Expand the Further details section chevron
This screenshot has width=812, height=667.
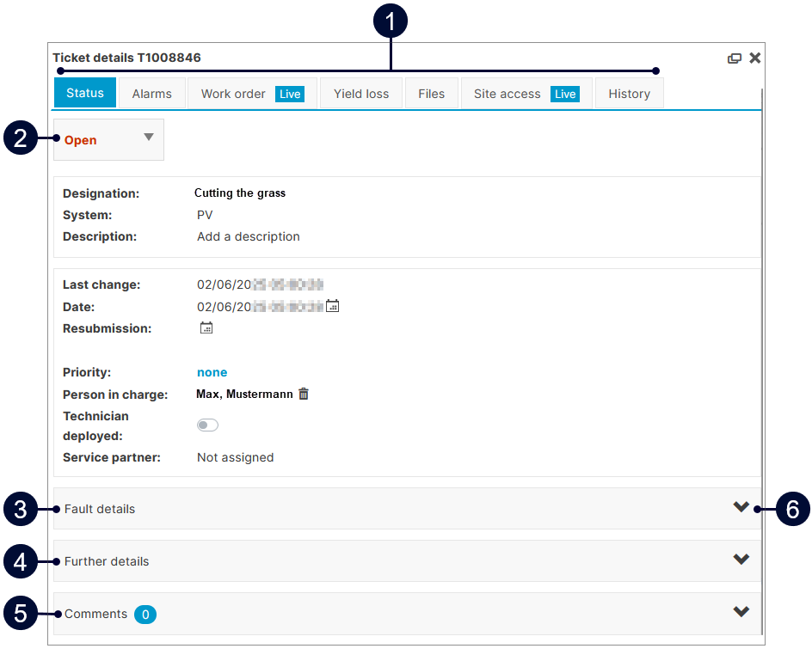741,560
